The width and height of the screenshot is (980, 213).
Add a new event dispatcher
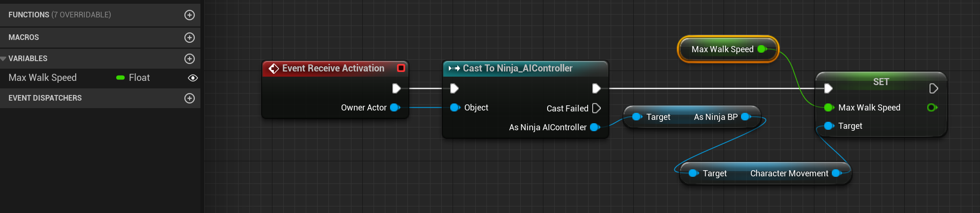[190, 98]
